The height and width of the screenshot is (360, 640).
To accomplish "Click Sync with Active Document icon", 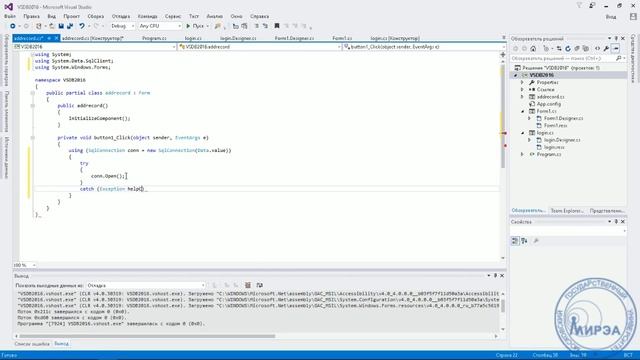I will point(559,49).
